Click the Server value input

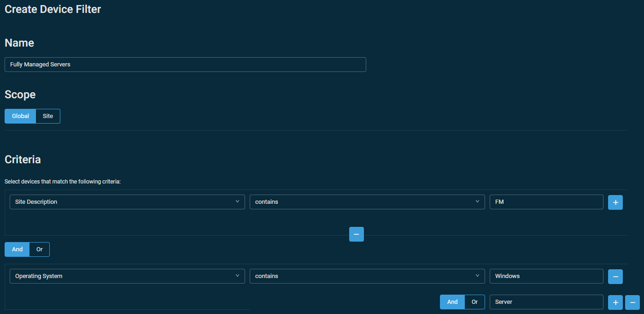click(x=546, y=302)
